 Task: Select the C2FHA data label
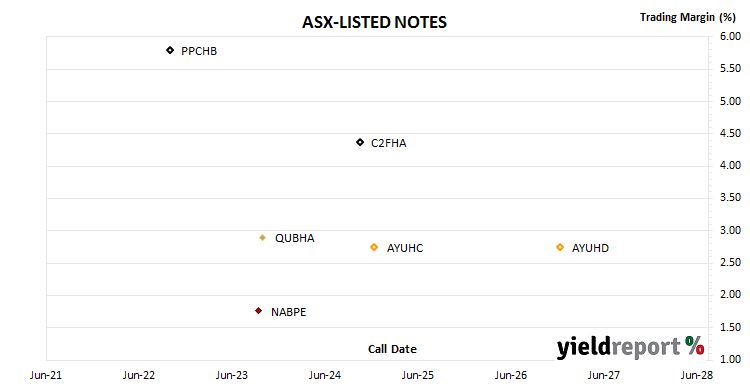coord(388,143)
